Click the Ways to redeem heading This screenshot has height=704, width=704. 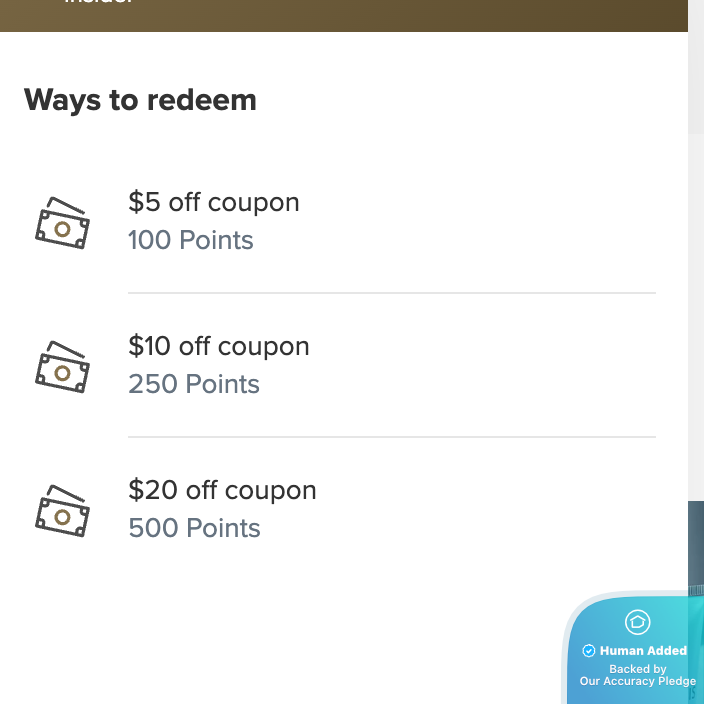(x=140, y=100)
